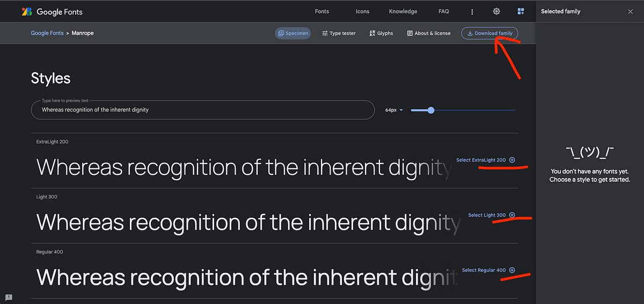Select the Specimen tab
Viewport: 644px width, 304px height.
[x=293, y=33]
